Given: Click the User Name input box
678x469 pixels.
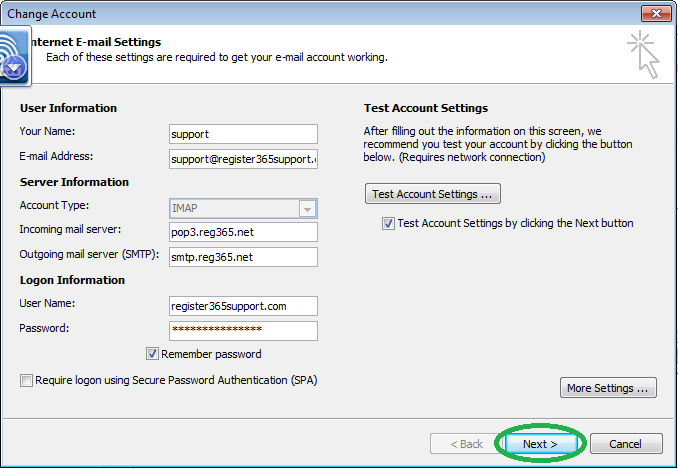Looking at the screenshot, I should (243, 306).
